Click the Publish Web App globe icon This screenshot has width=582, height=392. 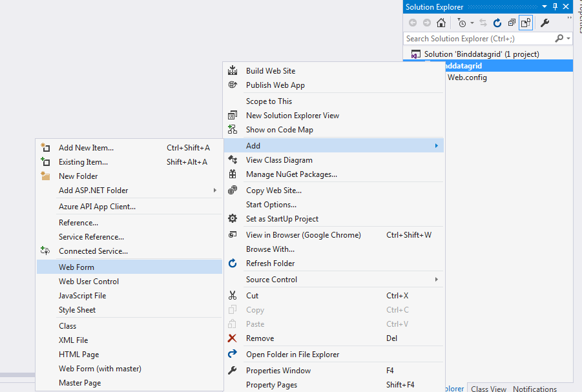tap(232, 85)
